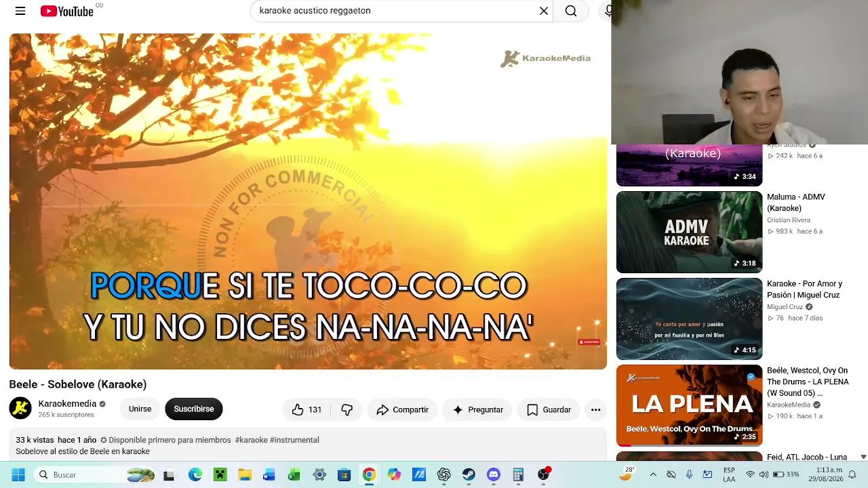Switch the ESP LAA keyboard language

click(x=729, y=474)
